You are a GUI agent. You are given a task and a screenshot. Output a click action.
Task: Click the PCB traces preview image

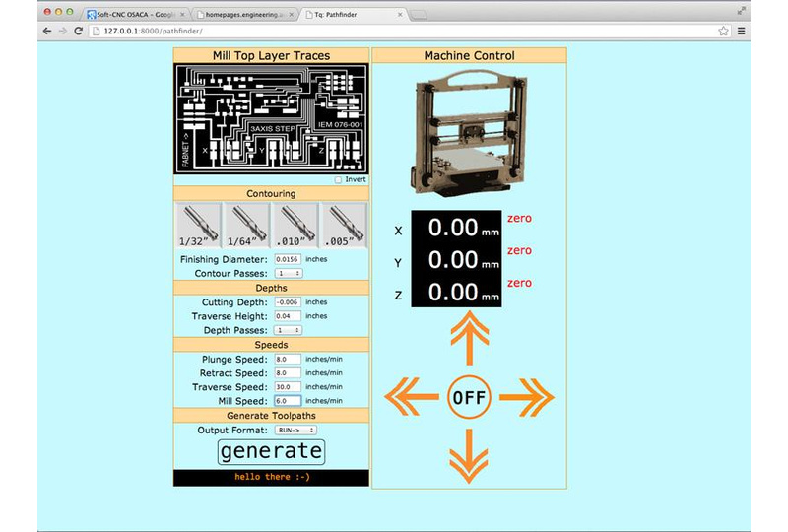[271, 119]
